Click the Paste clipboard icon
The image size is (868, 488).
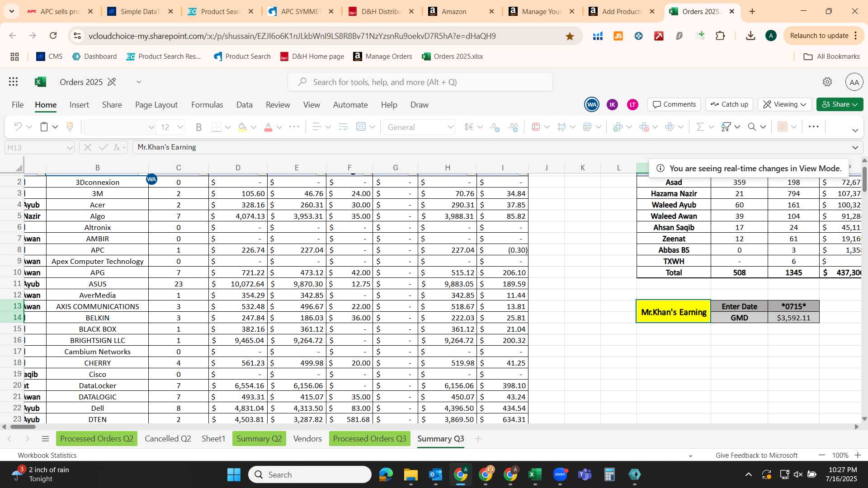pos(44,127)
